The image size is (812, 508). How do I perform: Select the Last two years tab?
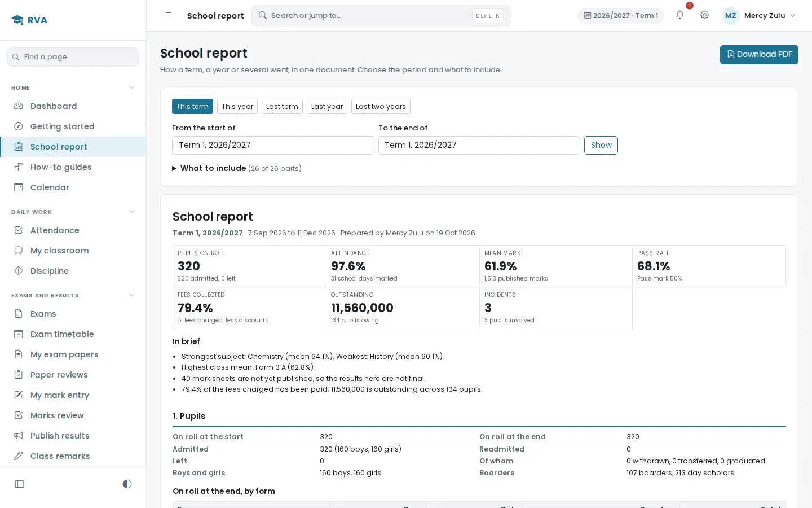381,107
